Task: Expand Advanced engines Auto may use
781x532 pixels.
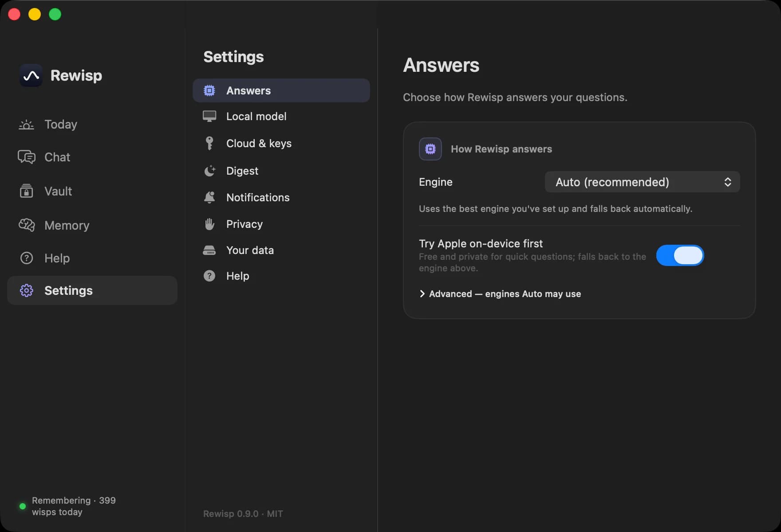Action: (500, 294)
